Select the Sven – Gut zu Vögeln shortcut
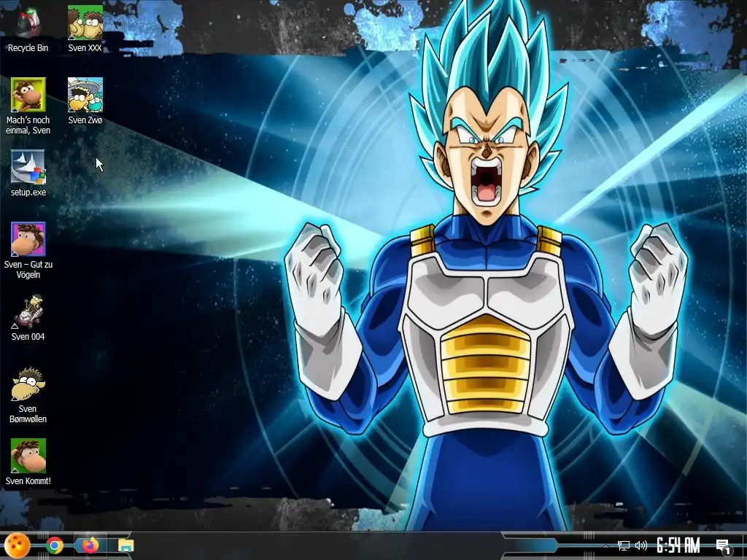 (28, 250)
